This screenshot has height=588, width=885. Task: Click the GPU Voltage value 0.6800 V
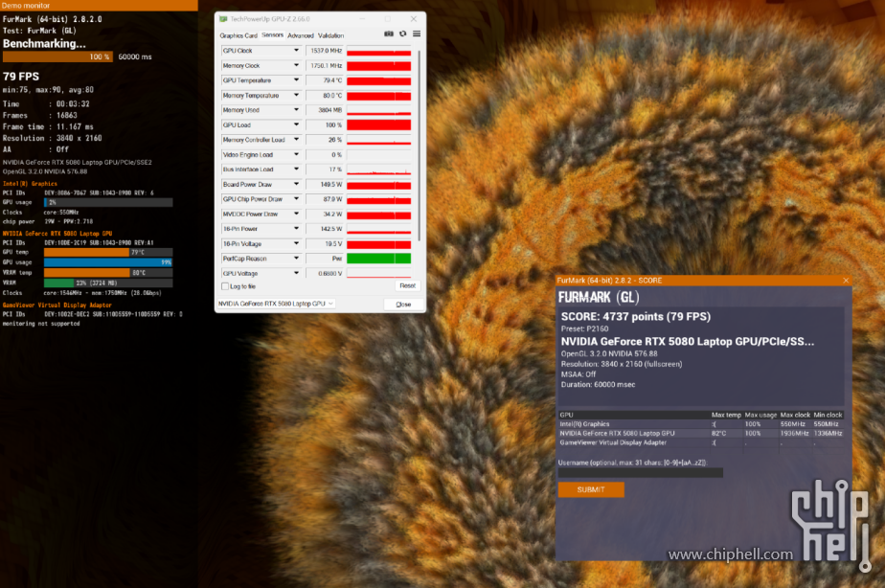pos(325,273)
